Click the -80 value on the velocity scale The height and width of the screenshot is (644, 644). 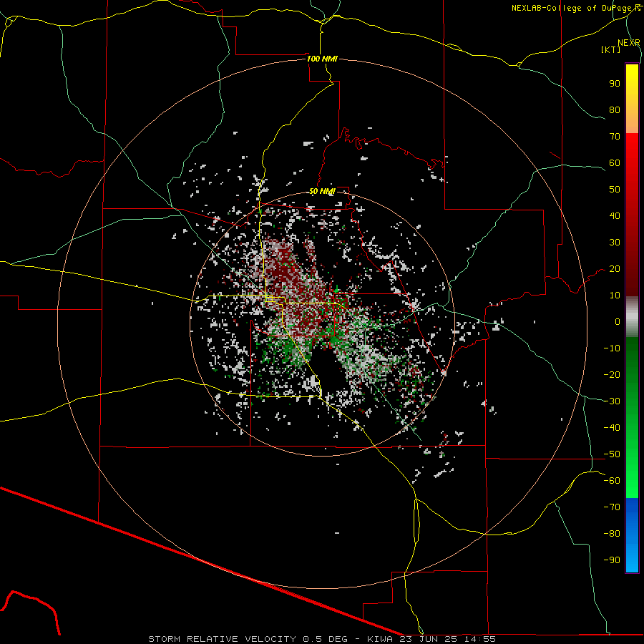tap(612, 534)
